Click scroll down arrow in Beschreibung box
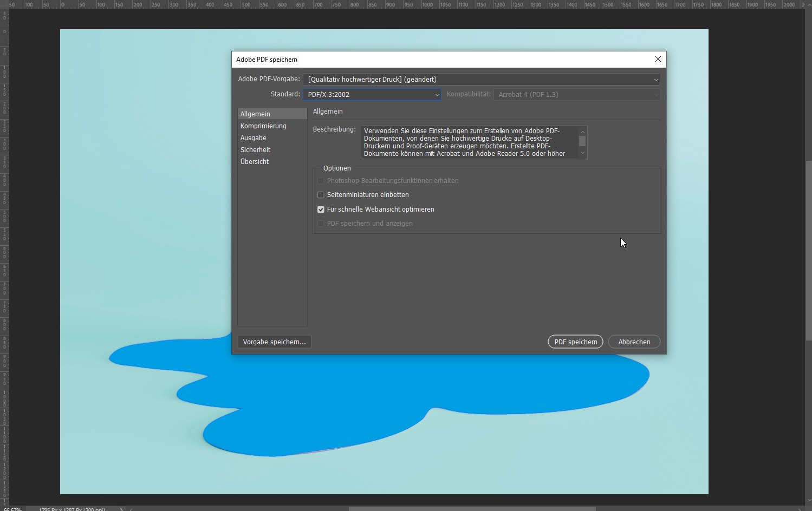 (x=583, y=153)
